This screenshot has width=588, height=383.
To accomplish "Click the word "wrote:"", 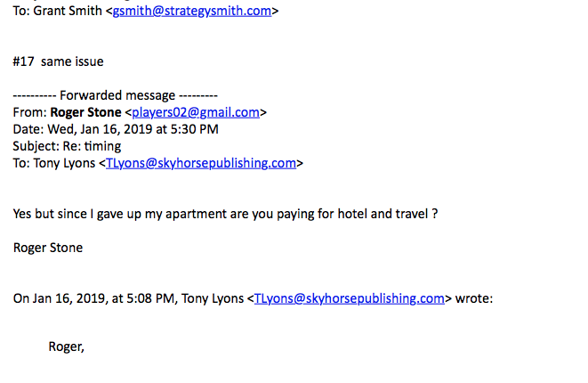I will [474, 298].
